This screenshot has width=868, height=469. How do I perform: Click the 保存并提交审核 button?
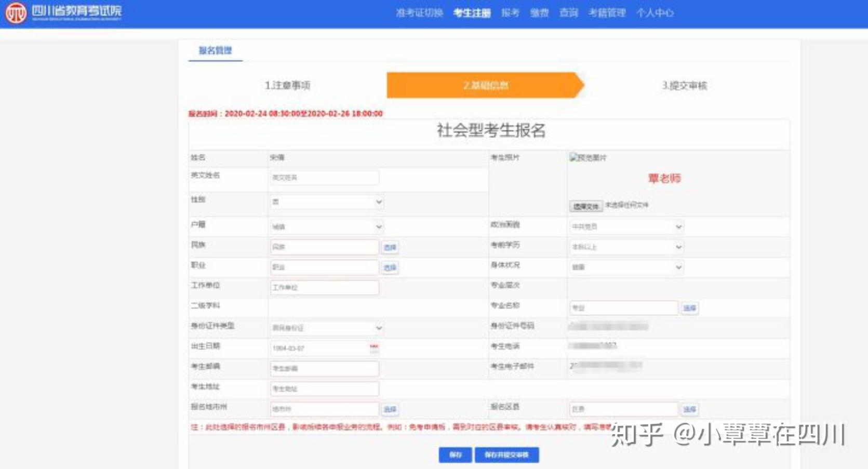(506, 454)
